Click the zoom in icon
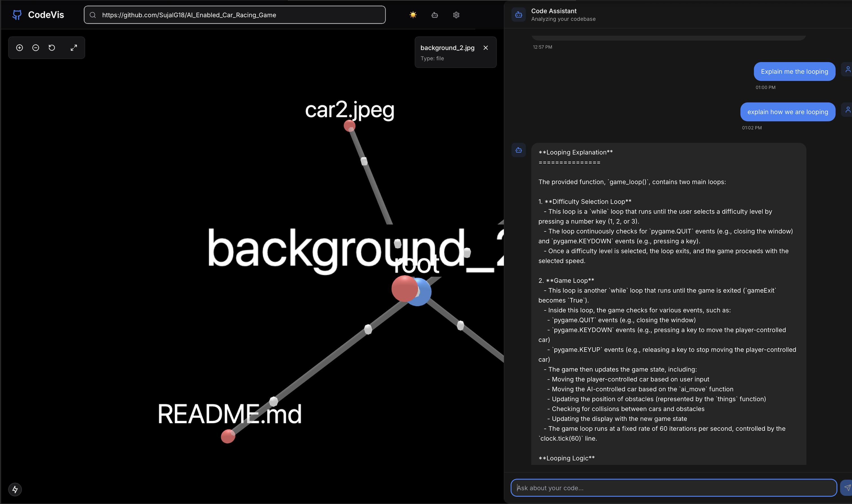The image size is (852, 504). pyautogui.click(x=19, y=48)
